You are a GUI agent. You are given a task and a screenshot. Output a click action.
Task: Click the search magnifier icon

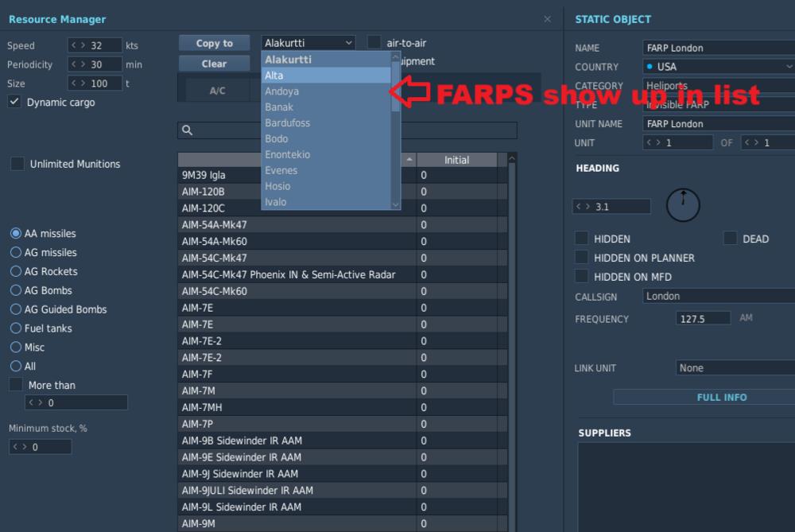(x=187, y=130)
